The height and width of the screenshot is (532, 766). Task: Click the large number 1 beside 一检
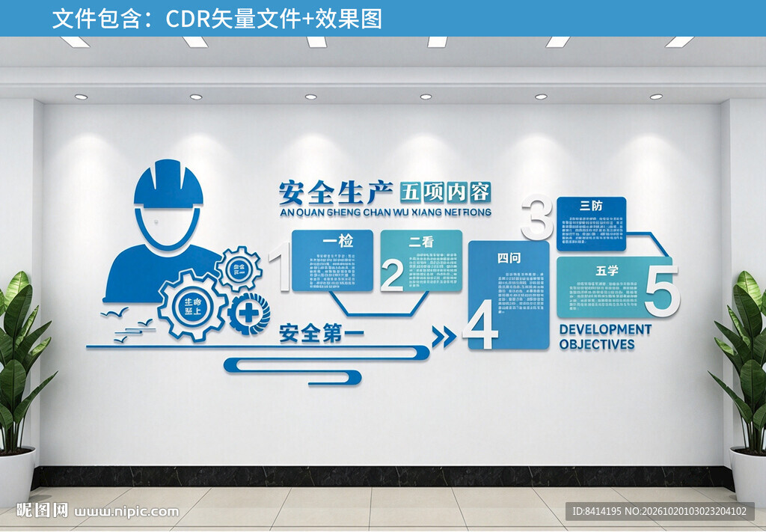coord(280,266)
